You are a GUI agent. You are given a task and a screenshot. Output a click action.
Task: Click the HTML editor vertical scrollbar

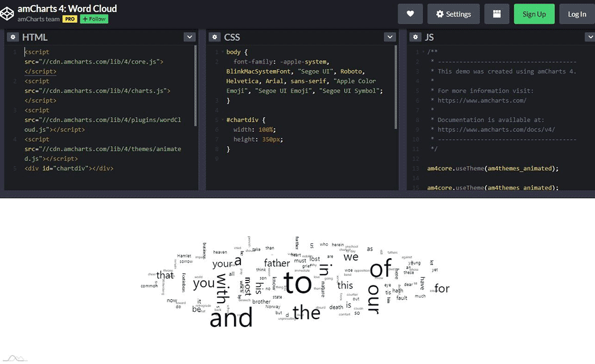195,85
